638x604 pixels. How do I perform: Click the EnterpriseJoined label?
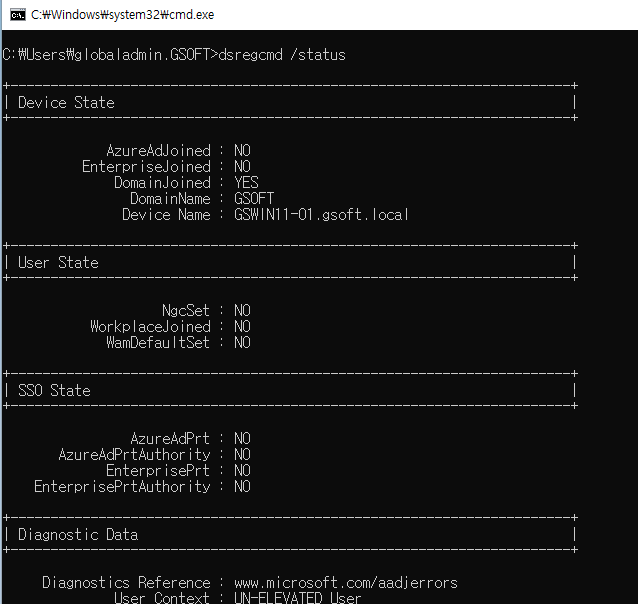(146, 166)
